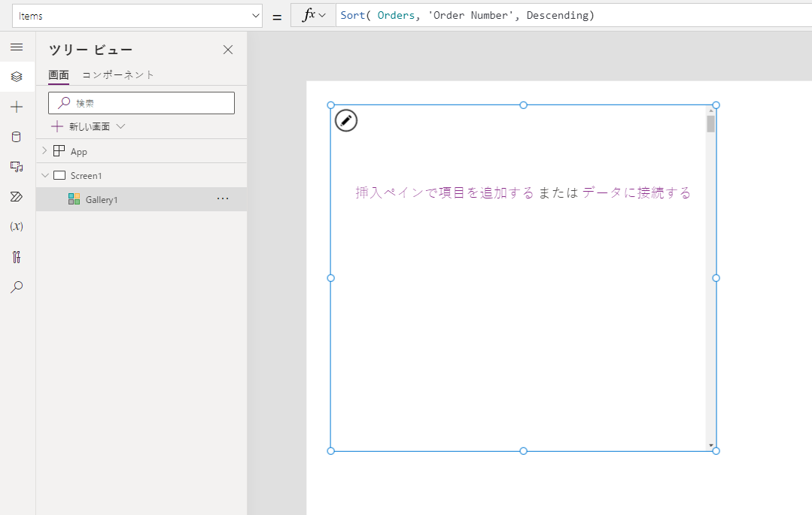Open the Data cylinder icon
This screenshot has width=812, height=515.
coord(17,137)
